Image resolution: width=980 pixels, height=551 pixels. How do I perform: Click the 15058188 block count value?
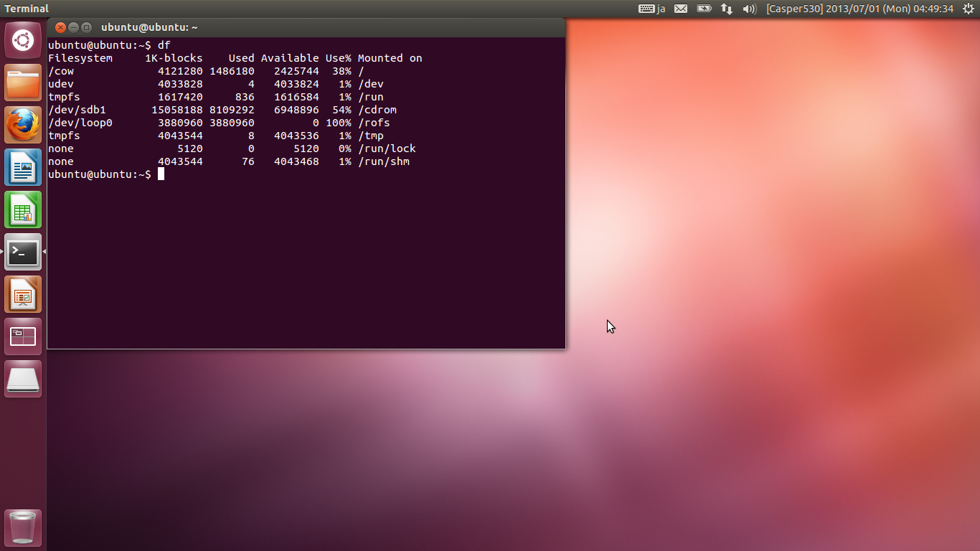point(177,110)
